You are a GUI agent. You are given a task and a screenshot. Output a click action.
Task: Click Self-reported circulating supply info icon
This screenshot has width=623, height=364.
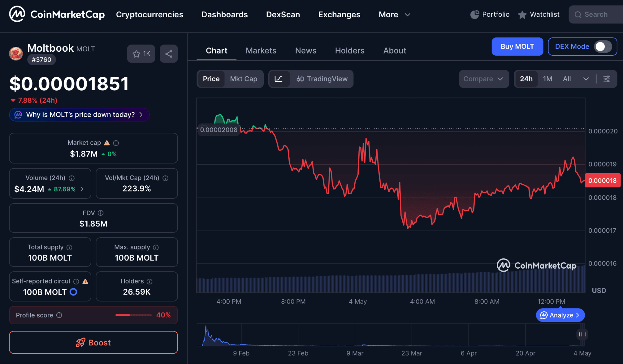coord(76,281)
